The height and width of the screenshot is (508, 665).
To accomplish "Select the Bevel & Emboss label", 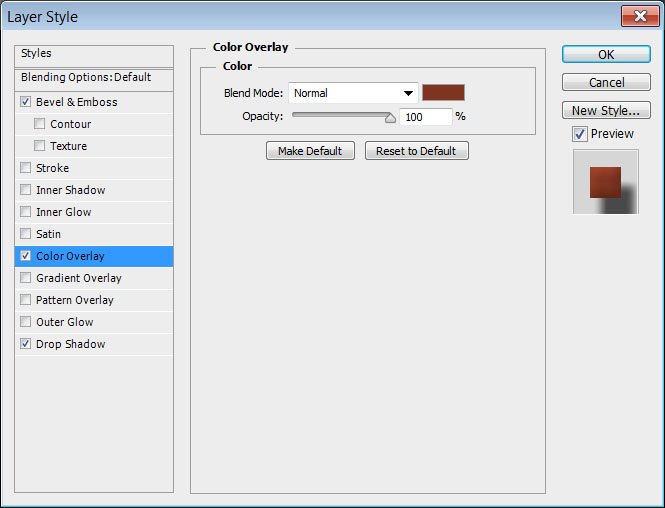I will pyautogui.click(x=77, y=102).
